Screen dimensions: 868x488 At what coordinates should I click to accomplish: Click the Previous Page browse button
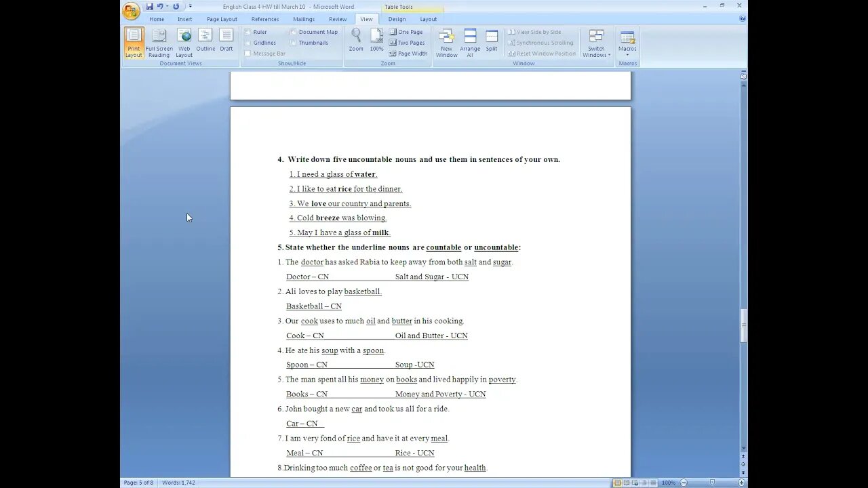tap(744, 457)
